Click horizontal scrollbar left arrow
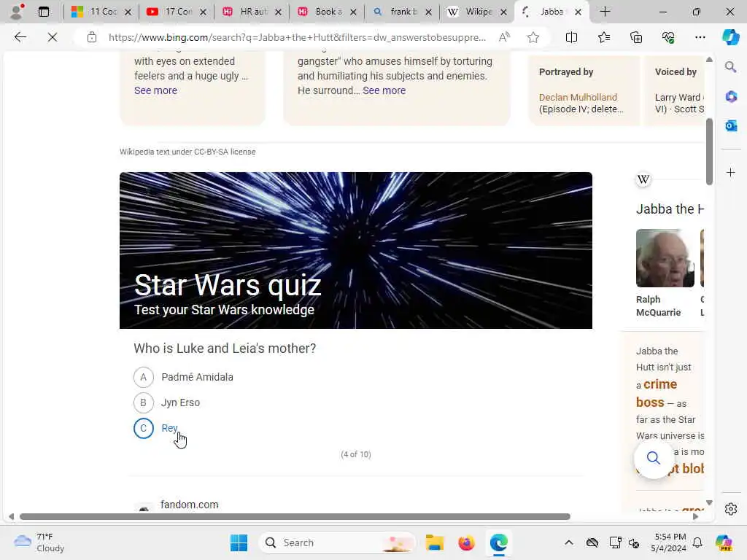The width and height of the screenshot is (747, 560). (12, 517)
